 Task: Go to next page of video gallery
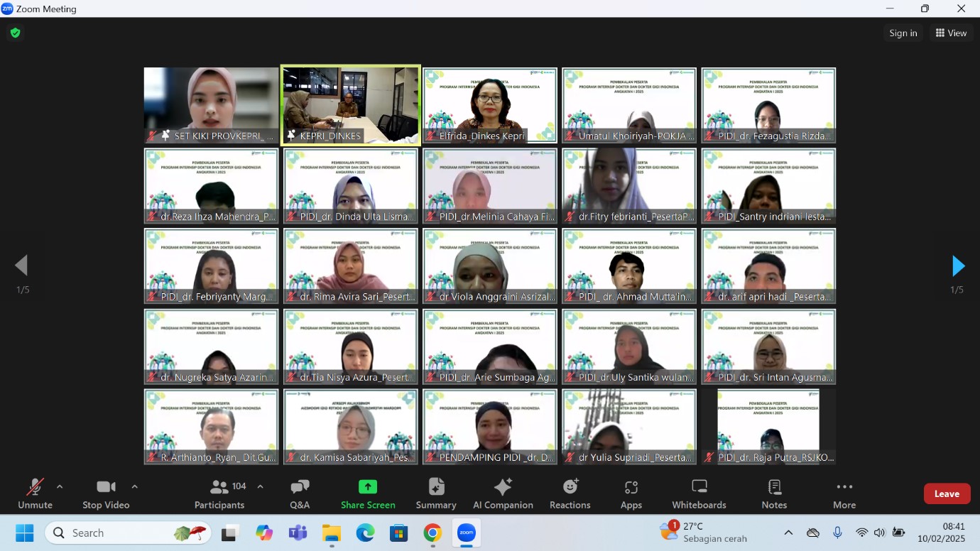click(958, 266)
